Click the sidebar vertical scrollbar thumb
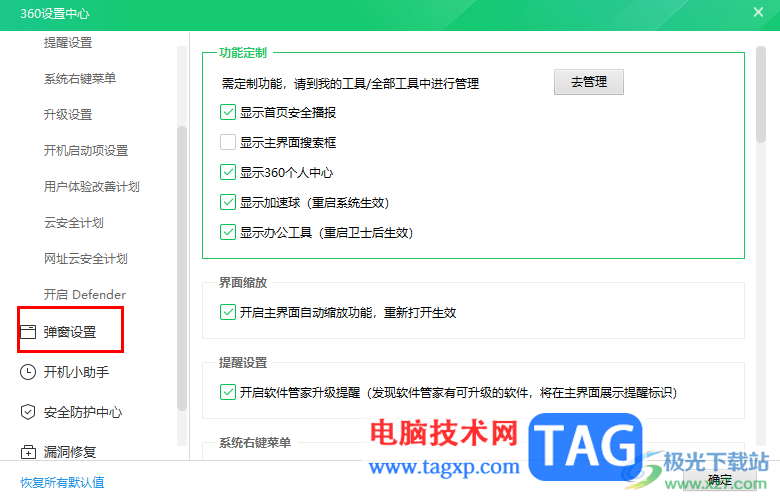 tap(182, 269)
